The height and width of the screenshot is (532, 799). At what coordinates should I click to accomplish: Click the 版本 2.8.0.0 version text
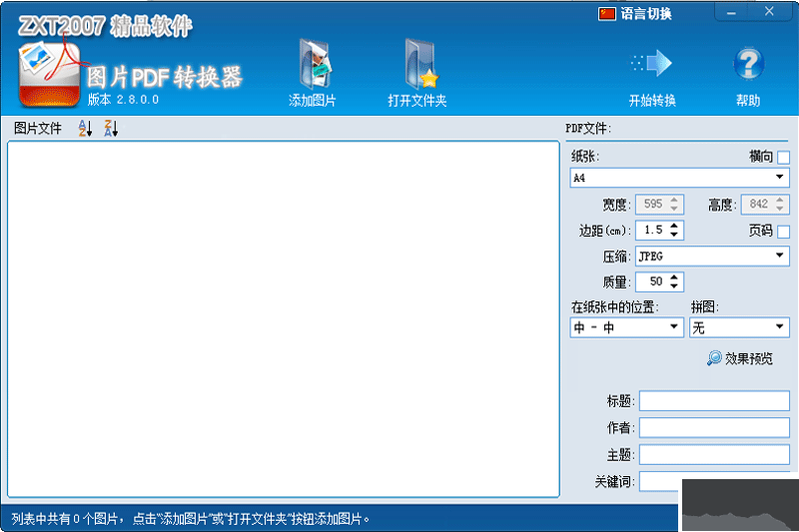click(x=123, y=99)
